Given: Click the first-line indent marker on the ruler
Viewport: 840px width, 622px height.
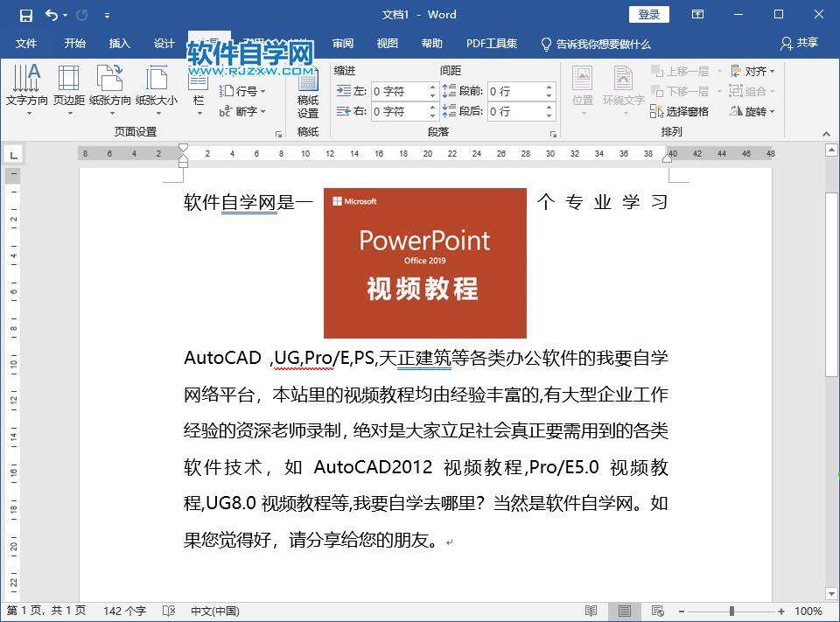Looking at the screenshot, I should (183, 147).
